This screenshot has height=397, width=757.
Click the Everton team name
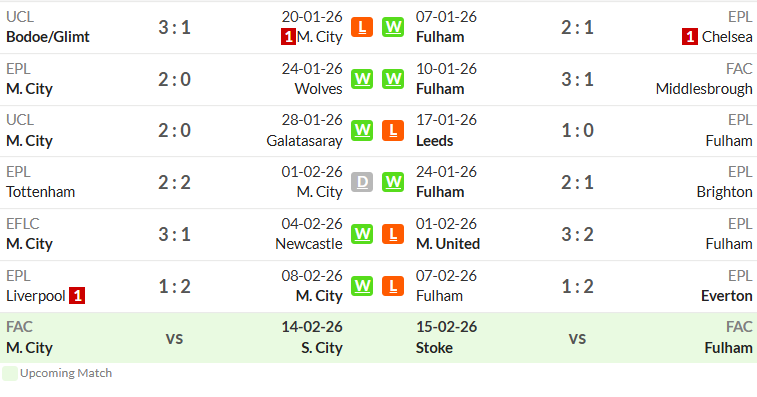727,296
